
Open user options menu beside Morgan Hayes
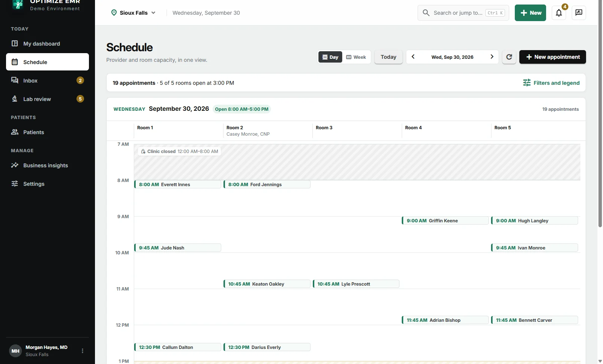tap(83, 351)
